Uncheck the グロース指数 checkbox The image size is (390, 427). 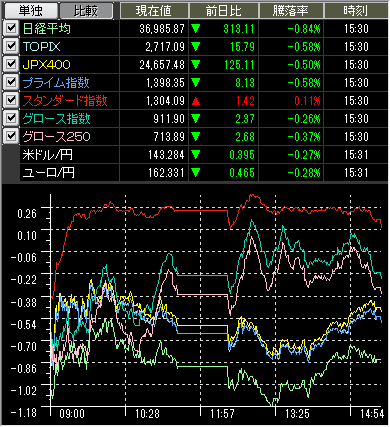11,118
